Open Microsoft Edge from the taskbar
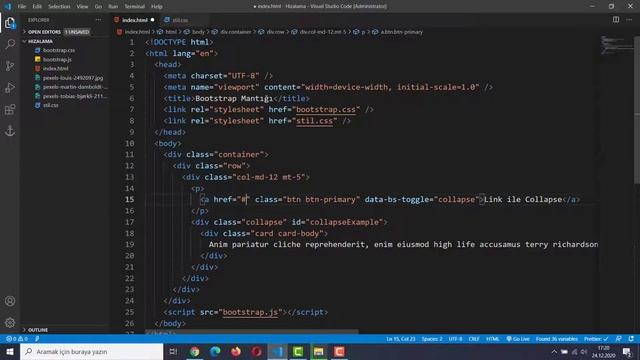 [215, 351]
